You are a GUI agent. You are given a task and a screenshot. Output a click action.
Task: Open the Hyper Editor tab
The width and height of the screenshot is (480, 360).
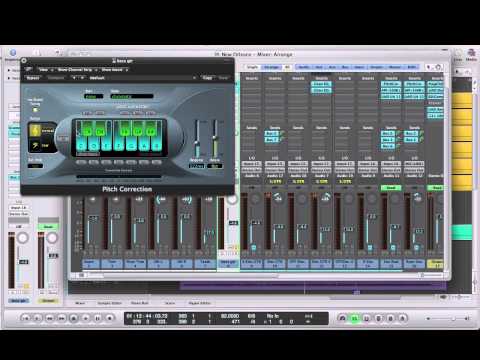pos(199,303)
